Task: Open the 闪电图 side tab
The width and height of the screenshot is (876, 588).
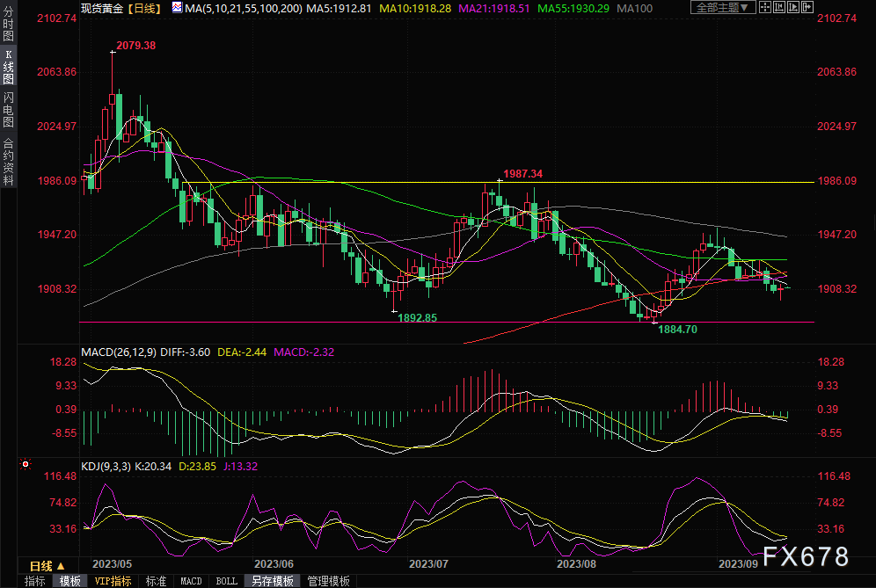Action: click(x=8, y=109)
